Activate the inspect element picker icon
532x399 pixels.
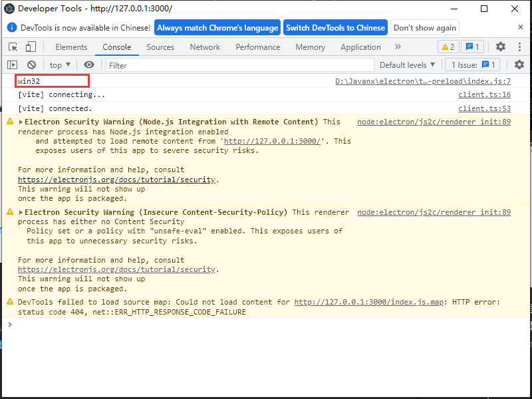[x=13, y=47]
